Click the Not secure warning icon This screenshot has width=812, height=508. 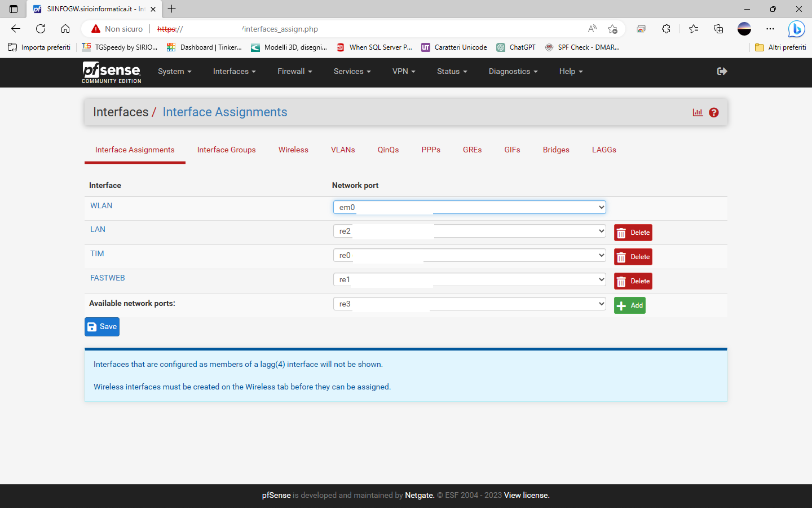tap(96, 29)
